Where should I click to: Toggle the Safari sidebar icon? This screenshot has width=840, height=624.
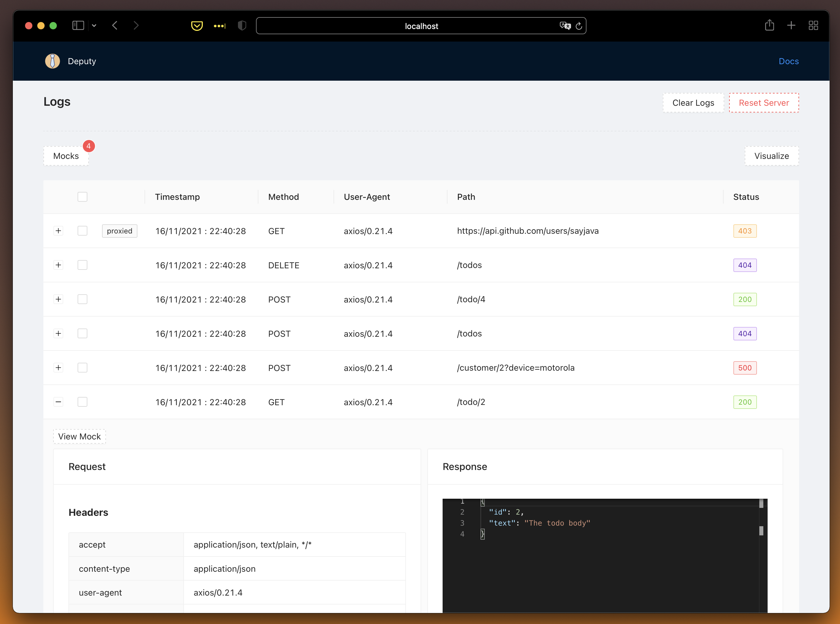(x=78, y=26)
